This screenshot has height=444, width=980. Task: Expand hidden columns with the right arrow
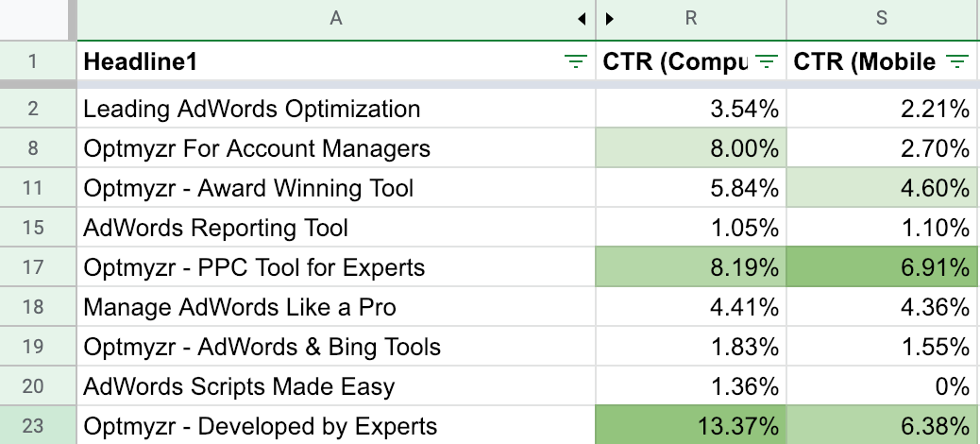[x=610, y=18]
